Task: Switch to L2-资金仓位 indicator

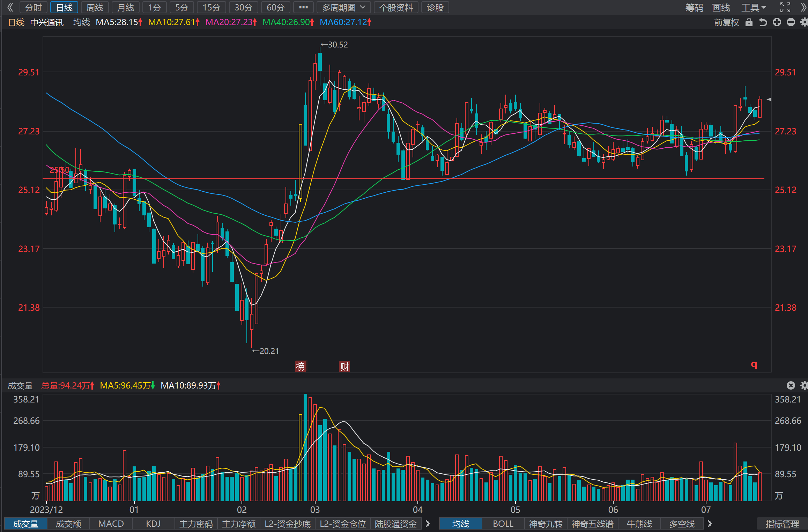Action: [x=343, y=524]
